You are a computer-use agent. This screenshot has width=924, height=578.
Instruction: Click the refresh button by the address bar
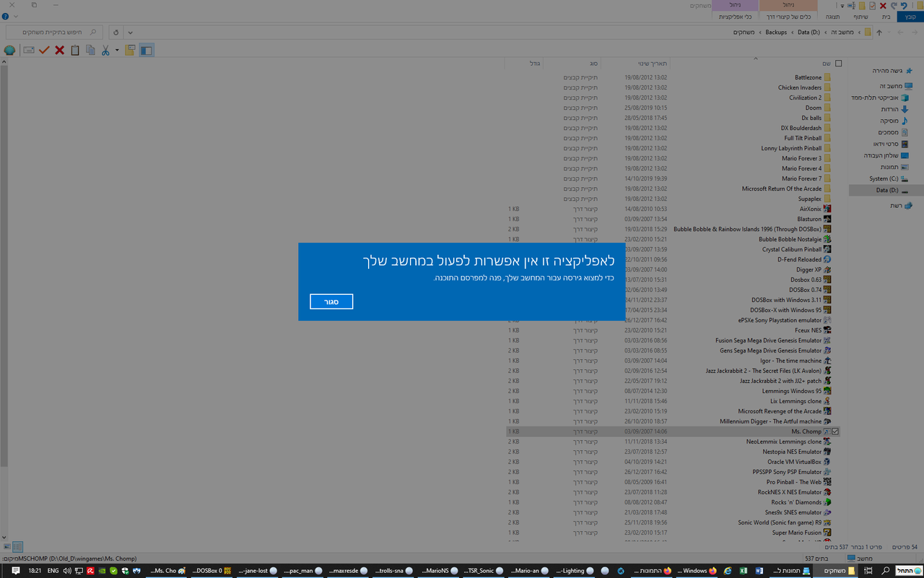(x=115, y=33)
